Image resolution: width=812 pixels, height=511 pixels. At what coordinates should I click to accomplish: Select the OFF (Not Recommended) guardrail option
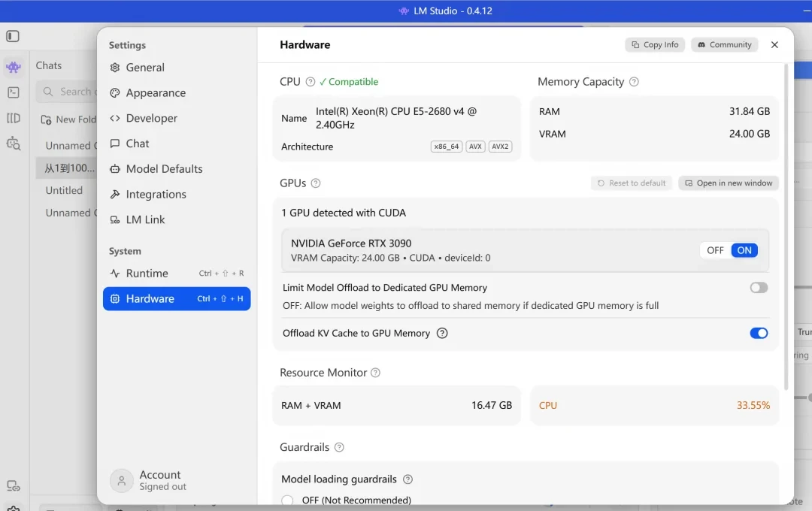tap(287, 500)
